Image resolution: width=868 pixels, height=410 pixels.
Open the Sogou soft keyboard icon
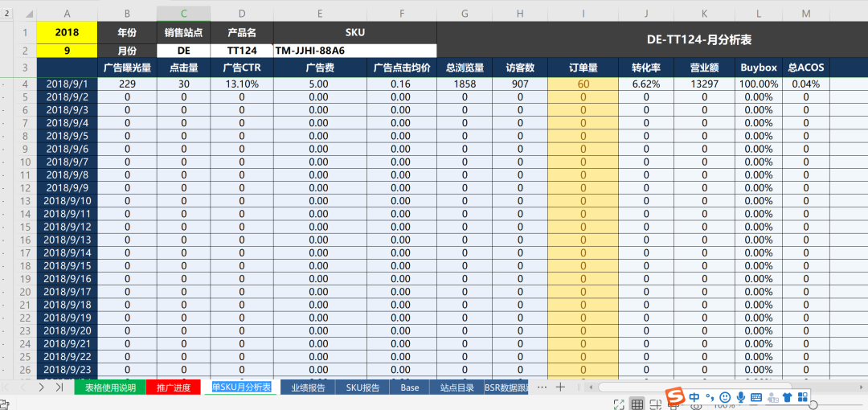(x=756, y=397)
